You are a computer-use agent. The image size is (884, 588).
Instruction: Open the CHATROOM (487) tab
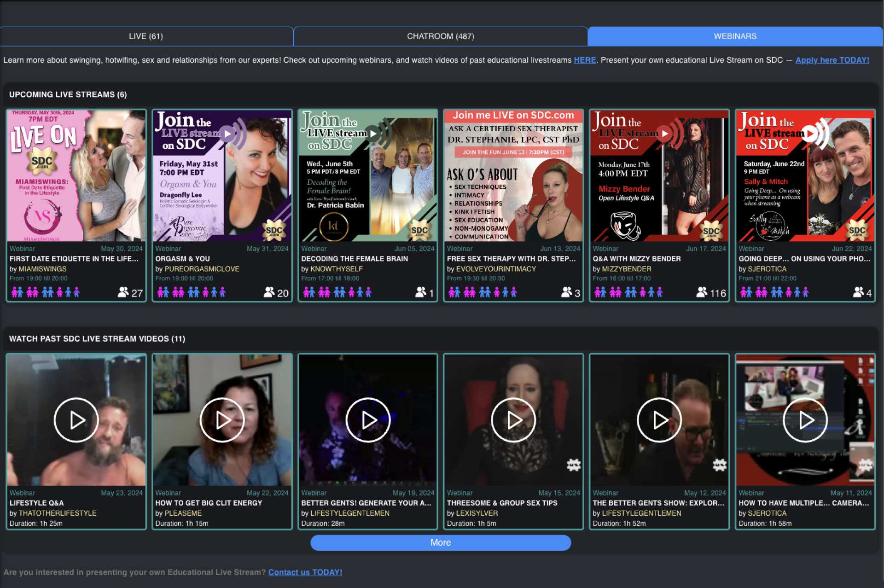pyautogui.click(x=441, y=36)
